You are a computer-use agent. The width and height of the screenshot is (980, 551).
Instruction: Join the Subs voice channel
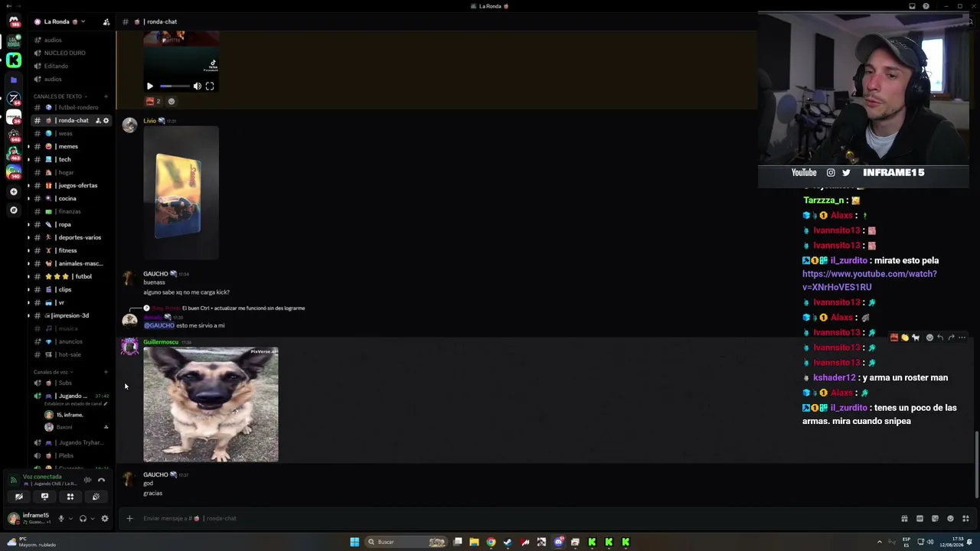[x=72, y=383]
